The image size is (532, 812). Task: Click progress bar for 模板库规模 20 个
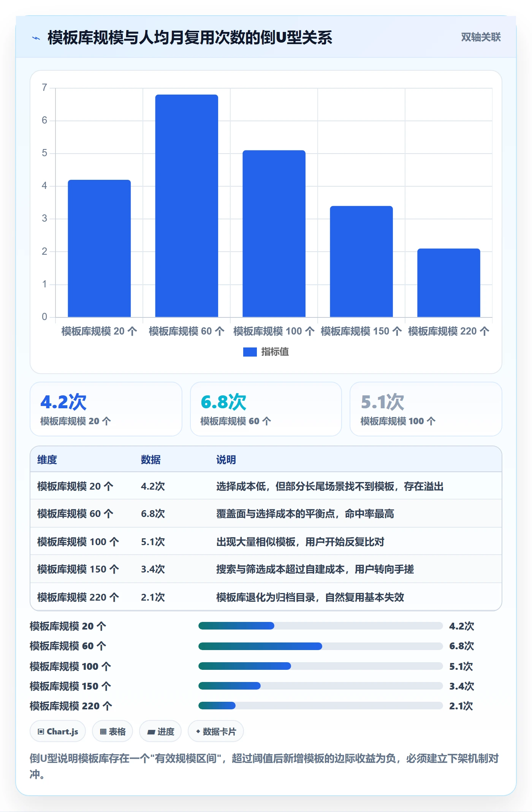point(321,626)
